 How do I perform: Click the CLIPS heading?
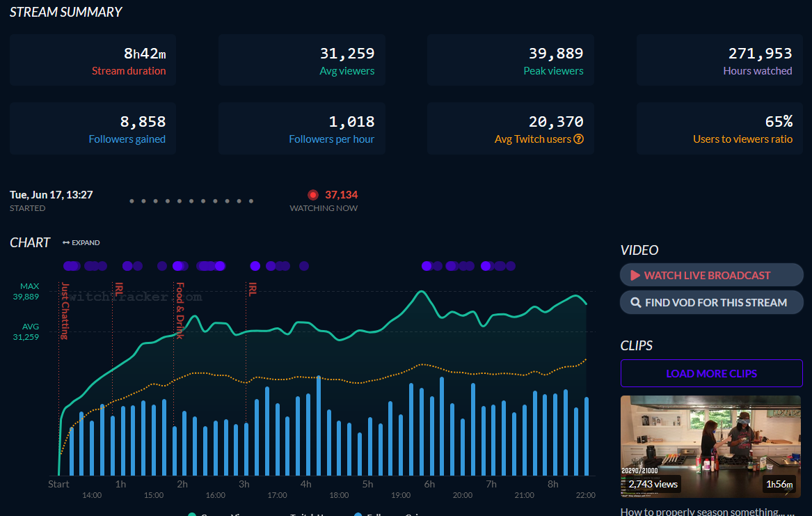(637, 345)
